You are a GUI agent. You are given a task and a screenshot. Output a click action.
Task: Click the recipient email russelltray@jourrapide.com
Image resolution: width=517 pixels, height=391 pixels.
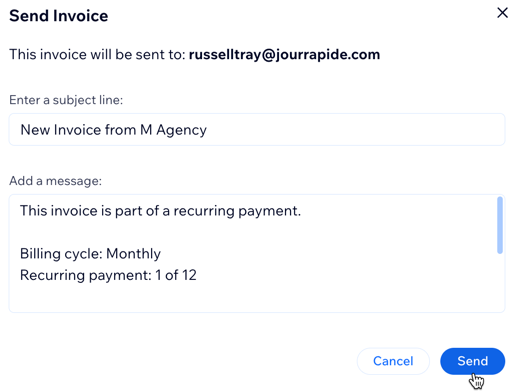pyautogui.click(x=284, y=54)
